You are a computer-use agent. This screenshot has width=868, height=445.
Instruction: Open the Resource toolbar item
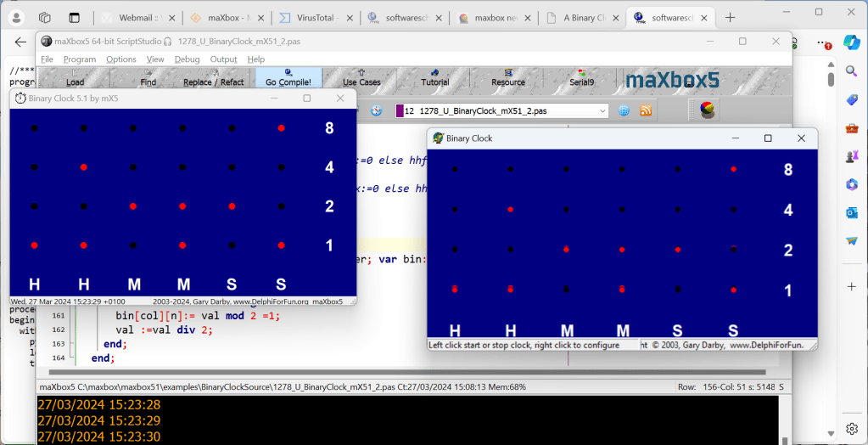[x=507, y=78]
